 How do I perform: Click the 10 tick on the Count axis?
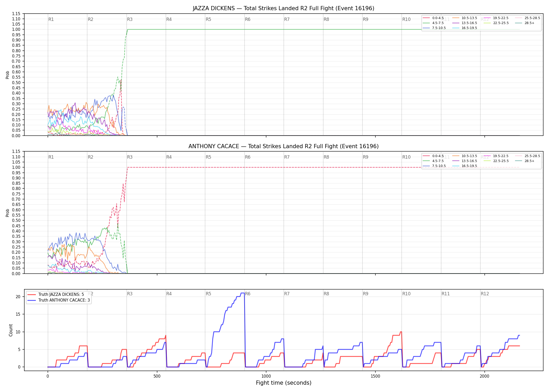(18, 332)
